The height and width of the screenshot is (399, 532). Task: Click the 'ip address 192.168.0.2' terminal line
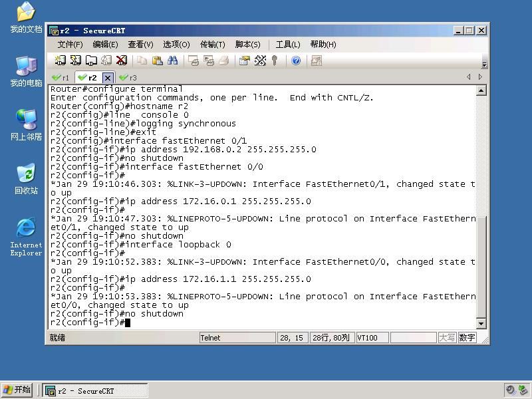pyautogui.click(x=184, y=150)
